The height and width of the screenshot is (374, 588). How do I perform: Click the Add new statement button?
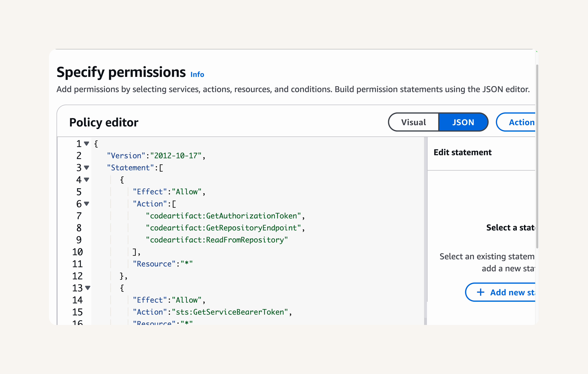pyautogui.click(x=501, y=292)
